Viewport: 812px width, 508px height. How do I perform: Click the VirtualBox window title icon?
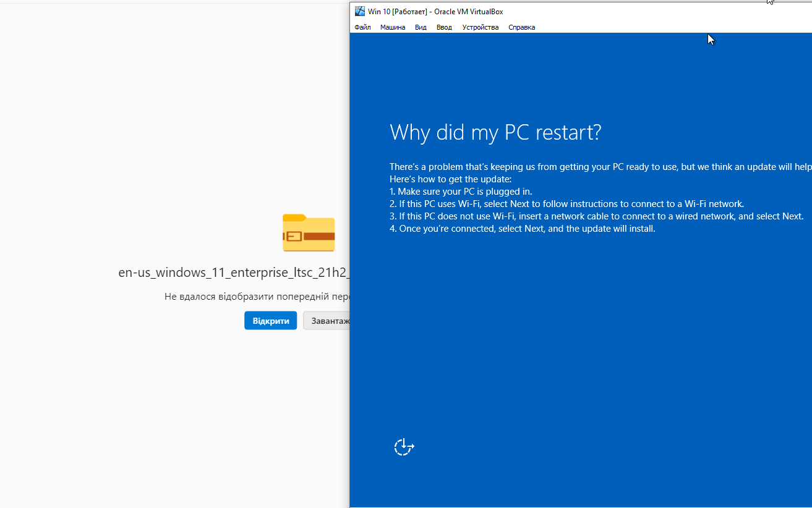(359, 11)
